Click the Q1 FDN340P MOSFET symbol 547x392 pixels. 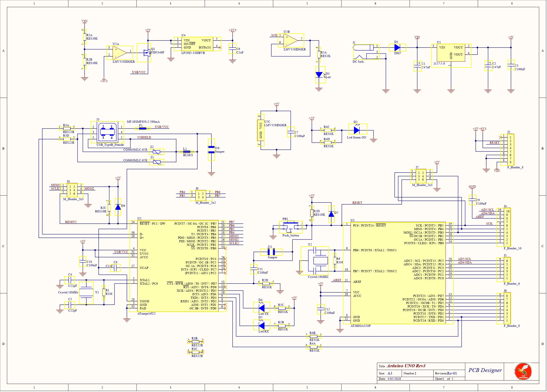click(x=144, y=53)
